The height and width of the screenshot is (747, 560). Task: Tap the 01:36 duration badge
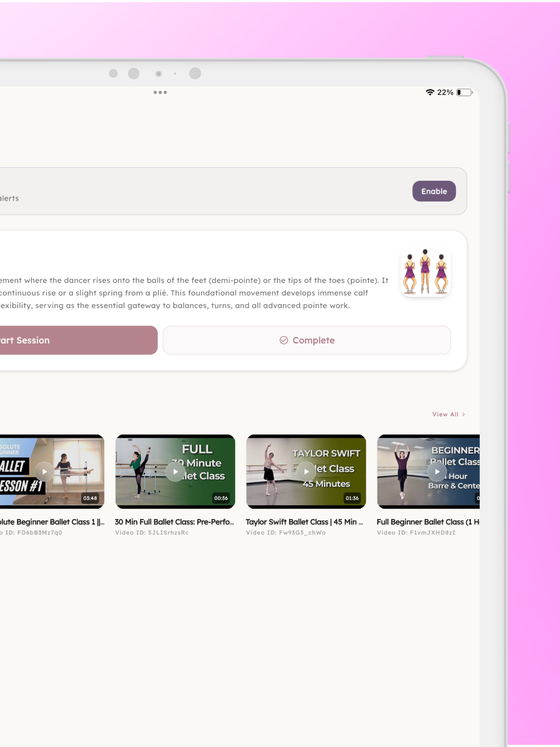pyautogui.click(x=352, y=498)
